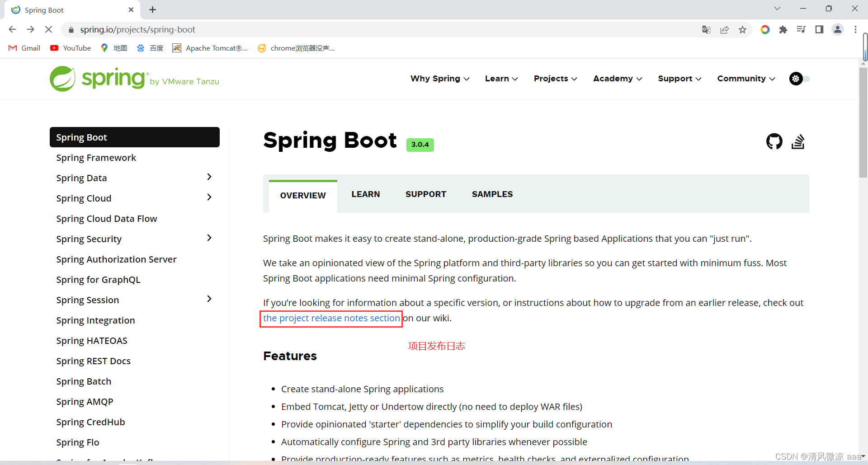Screen dimensions: 868x465
Task: Expand the Spring Session submenu chevron
Action: (209, 299)
